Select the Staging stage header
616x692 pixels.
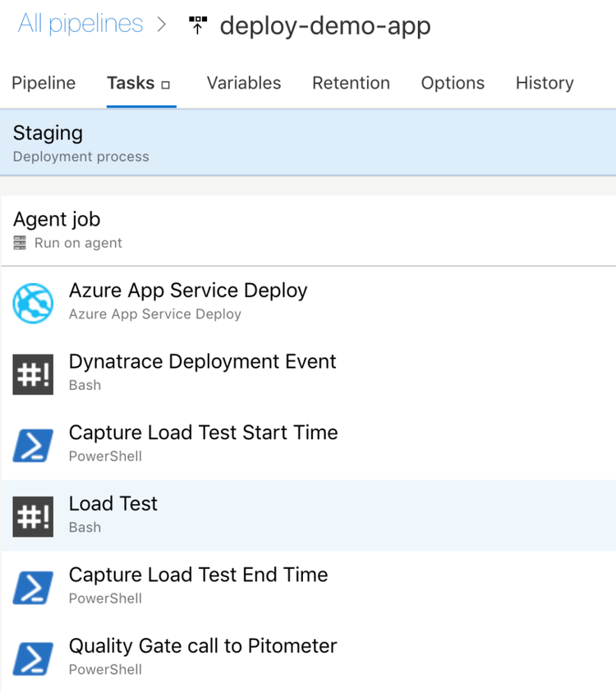point(47,133)
